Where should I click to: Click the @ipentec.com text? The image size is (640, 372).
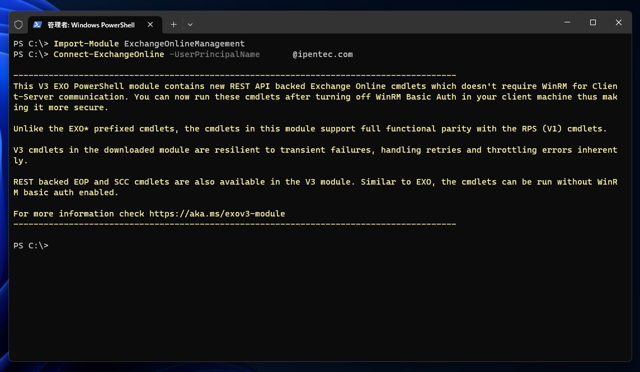(x=322, y=54)
